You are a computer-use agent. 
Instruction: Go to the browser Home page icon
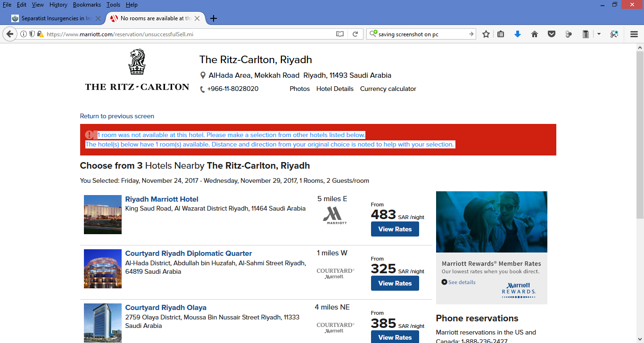point(534,34)
